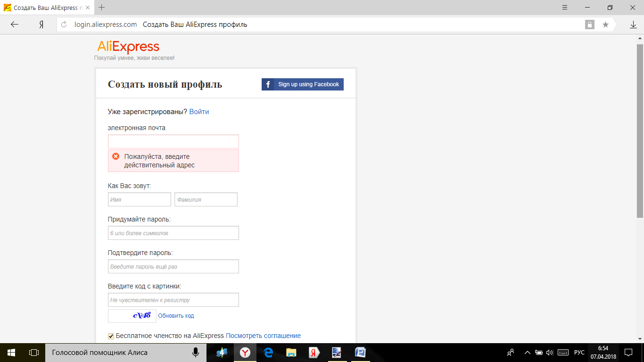Viewport: 644px width, 362px height.
Task: Click the page vertical scrollbar
Action: tap(640, 132)
